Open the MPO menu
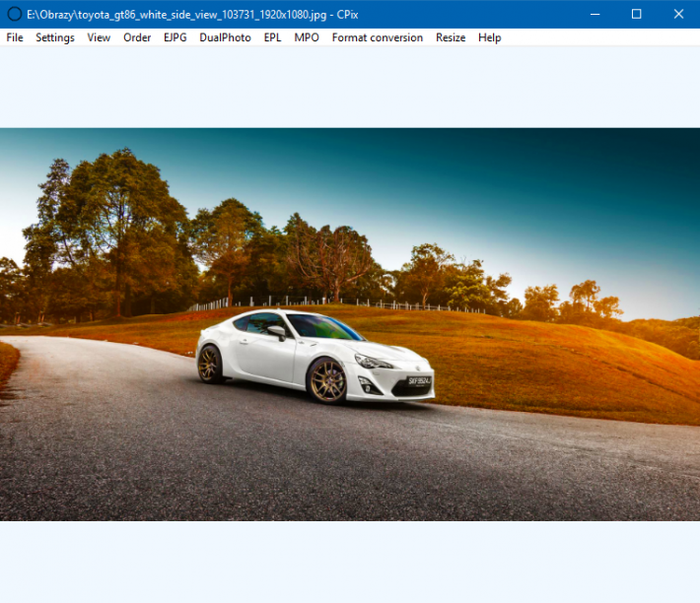The width and height of the screenshot is (700, 603). 307,37
